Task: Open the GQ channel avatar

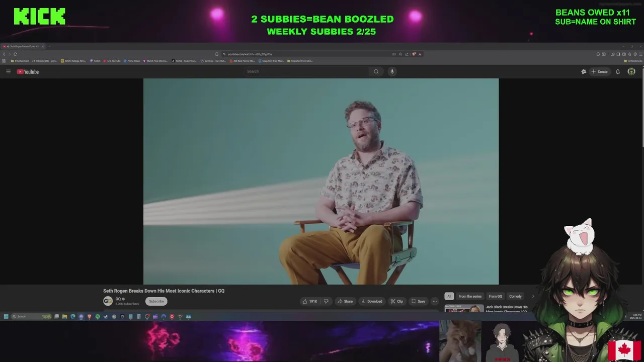Action: pyautogui.click(x=108, y=301)
